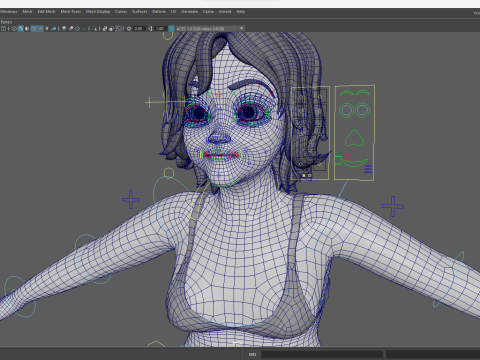Open the Mesh Tools menu
The width and height of the screenshot is (480, 360).
(x=71, y=12)
